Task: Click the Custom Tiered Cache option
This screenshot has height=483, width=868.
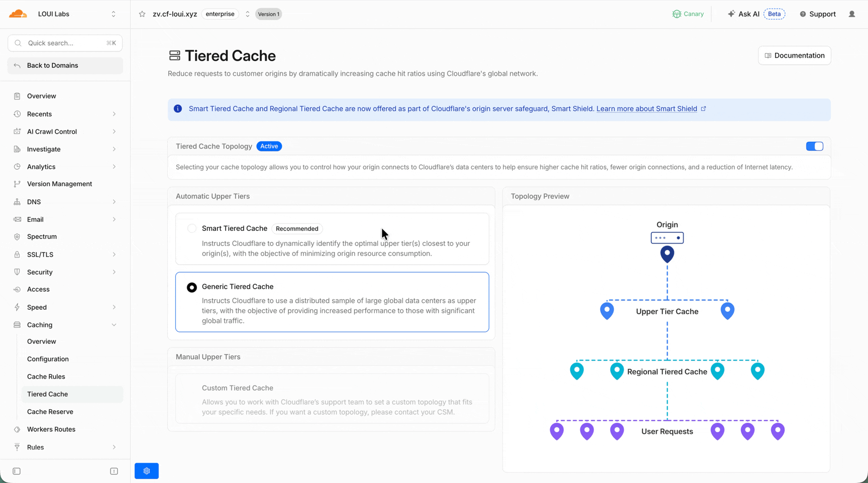Action: point(332,399)
